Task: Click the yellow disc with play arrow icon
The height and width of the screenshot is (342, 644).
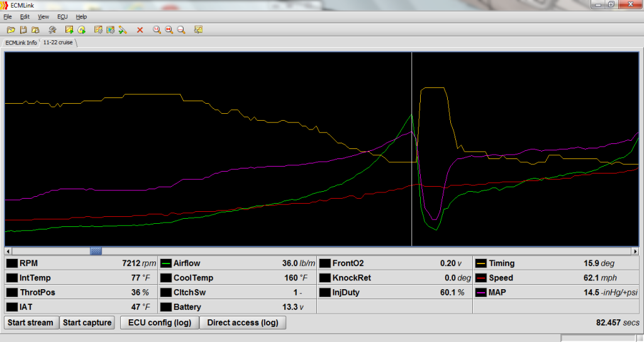Action: (81, 30)
